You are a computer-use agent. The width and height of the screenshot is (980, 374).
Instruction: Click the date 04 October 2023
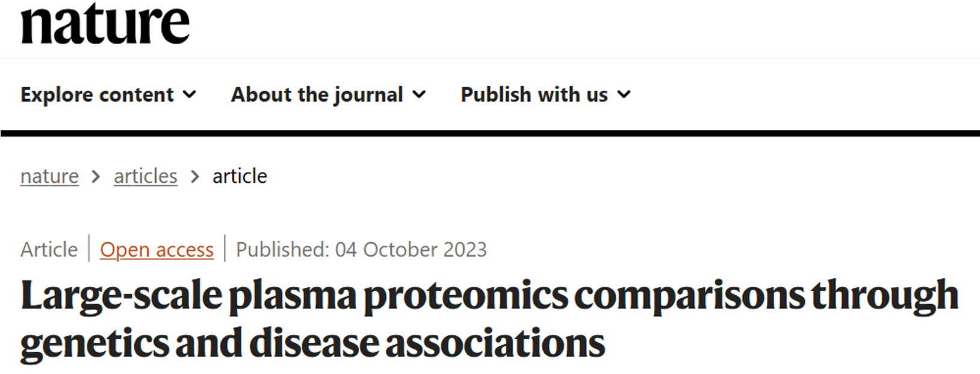[x=411, y=250]
